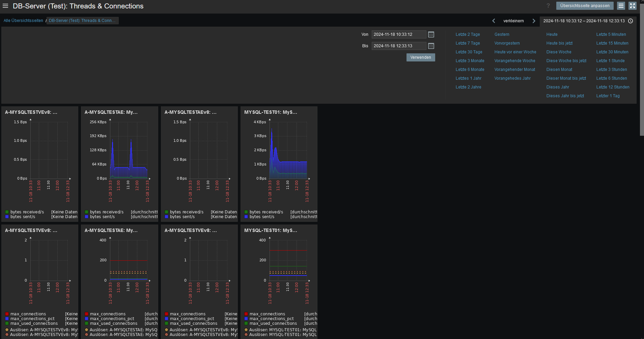Click the page vertical scrollbar

point(642,68)
